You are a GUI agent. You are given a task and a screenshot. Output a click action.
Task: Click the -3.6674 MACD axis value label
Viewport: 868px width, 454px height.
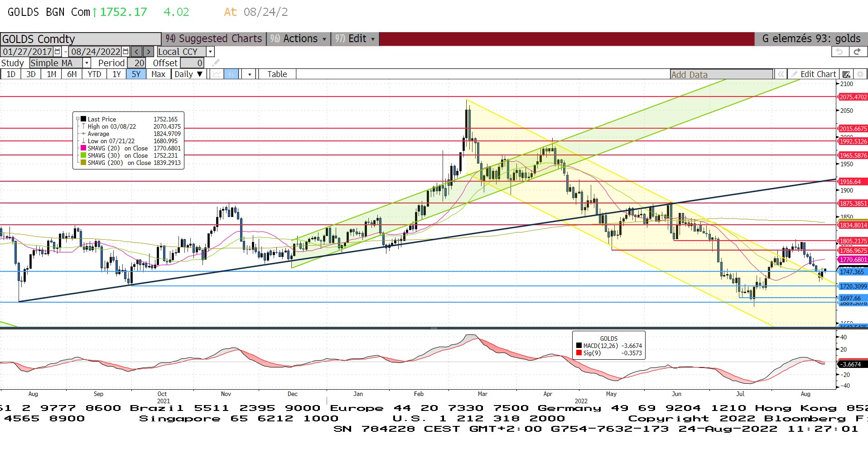852,364
